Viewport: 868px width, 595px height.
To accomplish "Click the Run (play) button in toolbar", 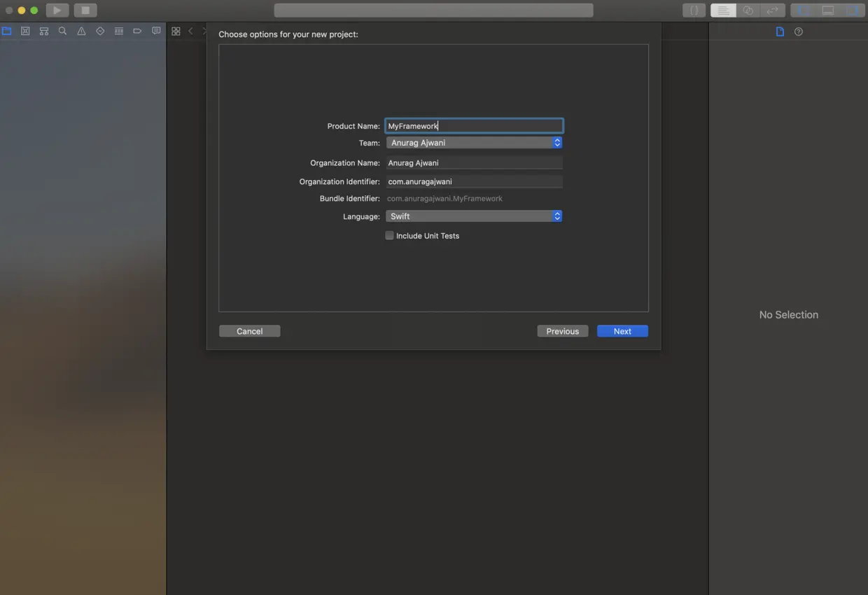I will pyautogui.click(x=57, y=10).
